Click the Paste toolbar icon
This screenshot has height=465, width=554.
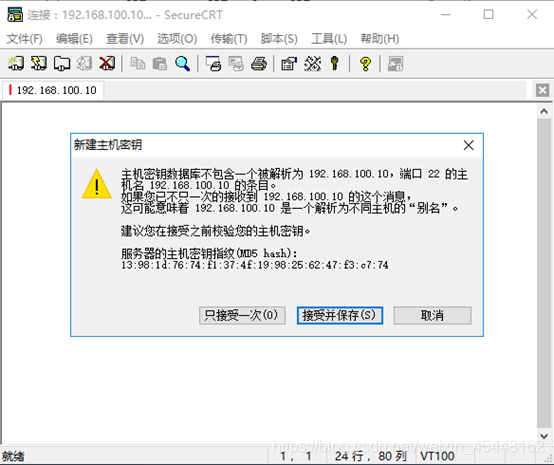160,64
